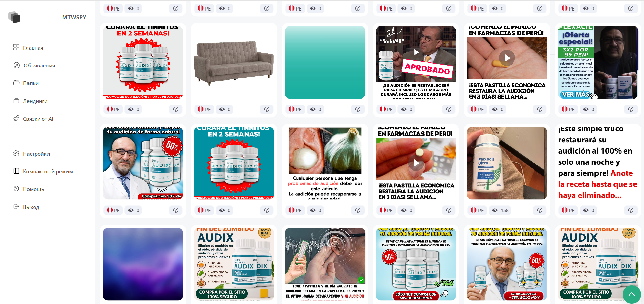
Task: Click the eye views icon under garlic ear ad
Action: 313,210
